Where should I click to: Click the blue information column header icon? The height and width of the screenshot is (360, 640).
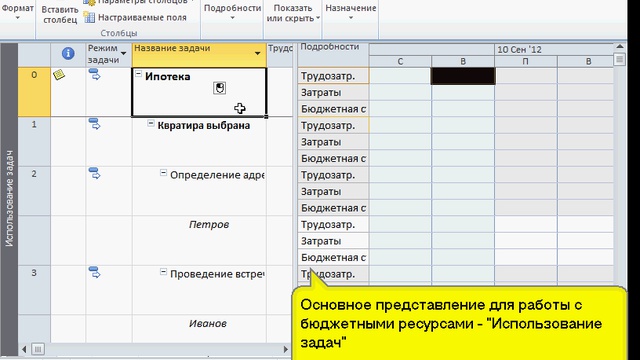[x=68, y=53]
